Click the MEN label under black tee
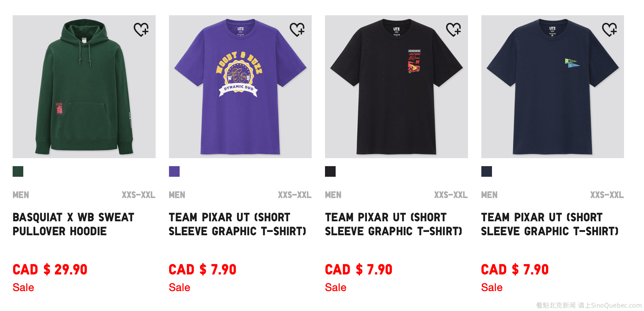Screen dimensions: 644x311 333,195
